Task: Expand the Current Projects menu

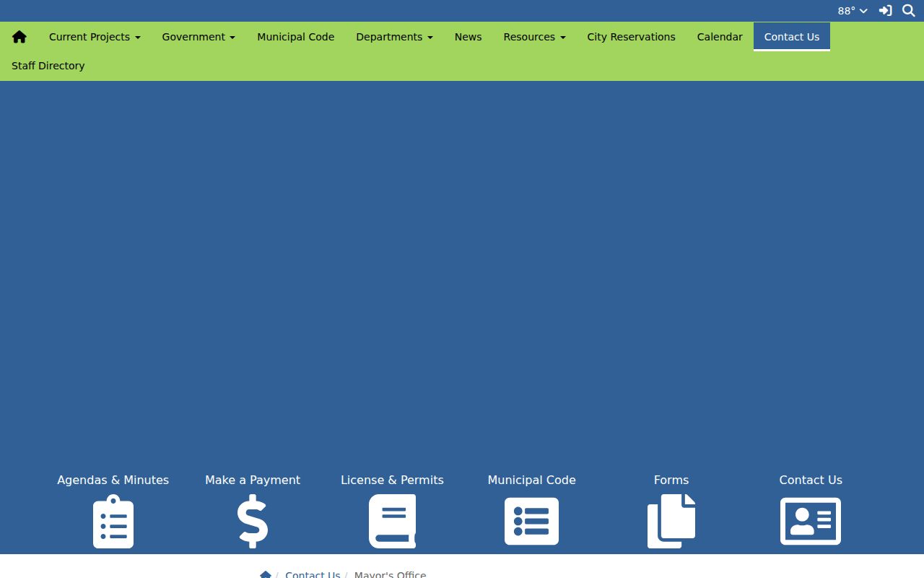Action: pyautogui.click(x=95, y=37)
